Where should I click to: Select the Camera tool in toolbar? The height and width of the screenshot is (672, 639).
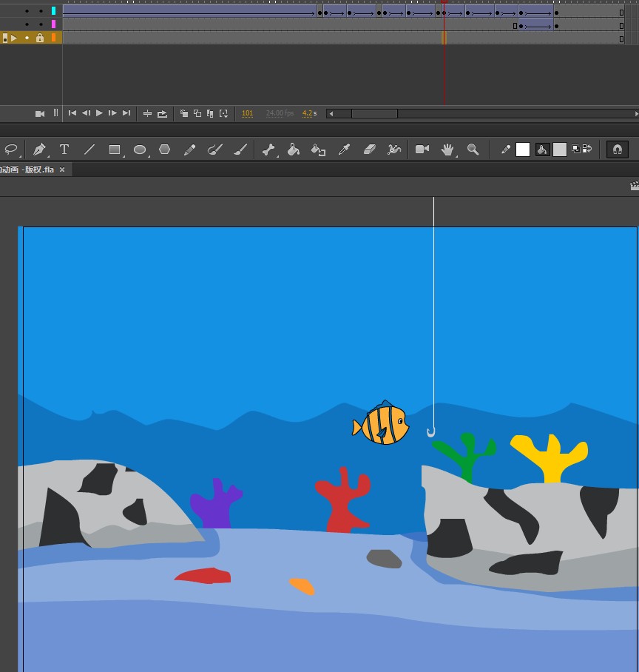(422, 149)
